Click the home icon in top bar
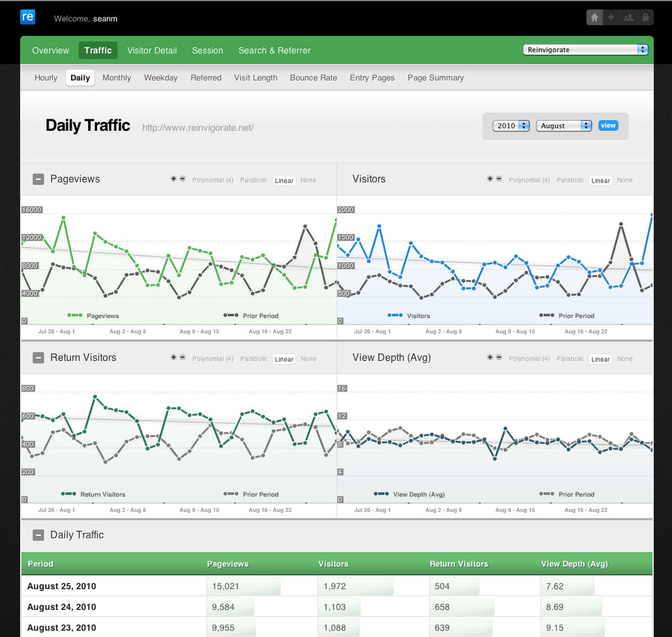Image resolution: width=672 pixels, height=637 pixels. point(595,18)
